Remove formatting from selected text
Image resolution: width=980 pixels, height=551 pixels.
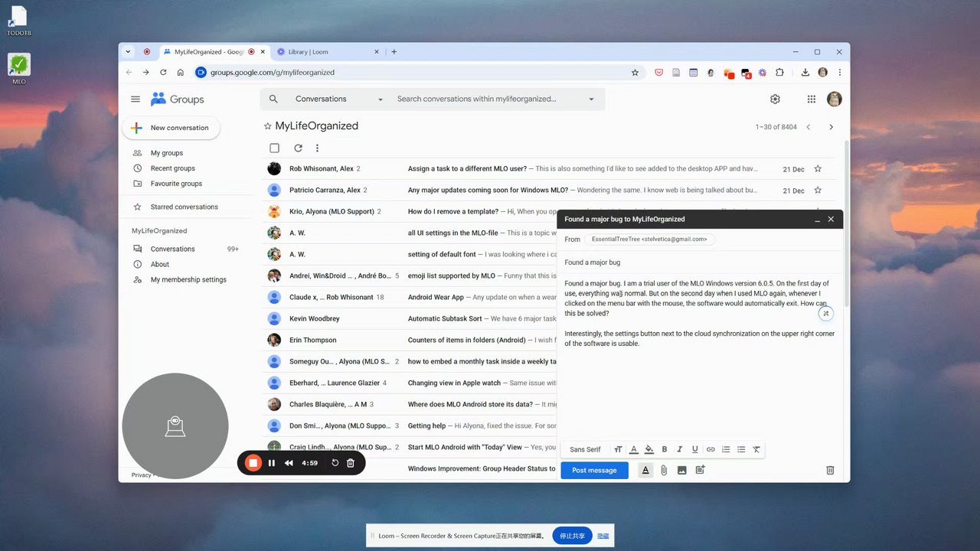coord(756,449)
